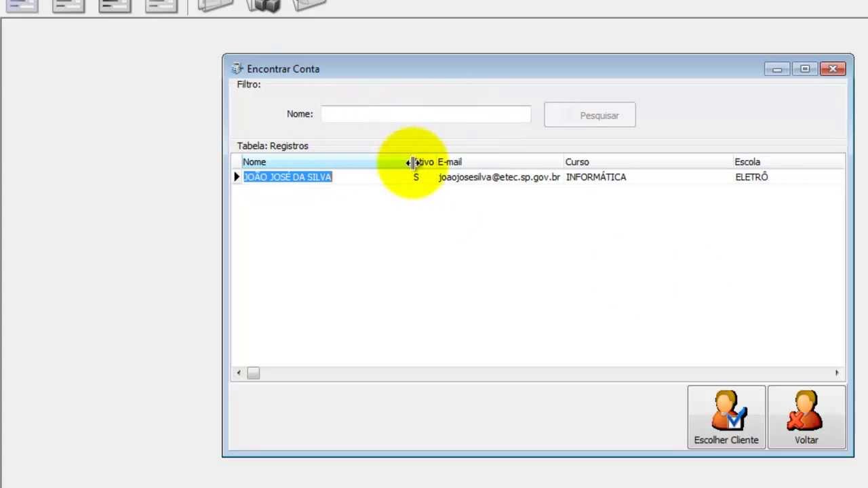Click the joaojosesilva@etec.sp.gov.br email cell
This screenshot has height=488, width=868.
click(500, 177)
